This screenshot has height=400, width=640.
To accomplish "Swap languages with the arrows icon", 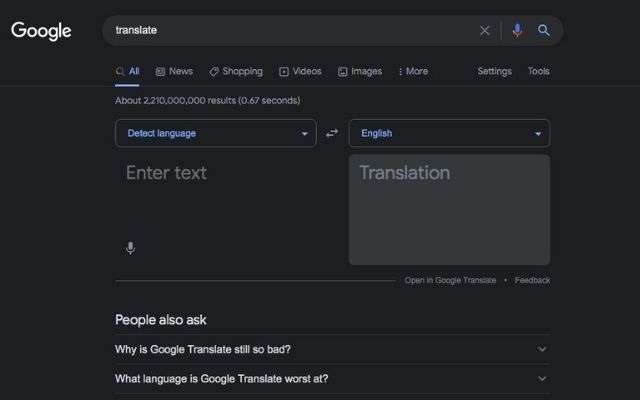I will coord(332,133).
